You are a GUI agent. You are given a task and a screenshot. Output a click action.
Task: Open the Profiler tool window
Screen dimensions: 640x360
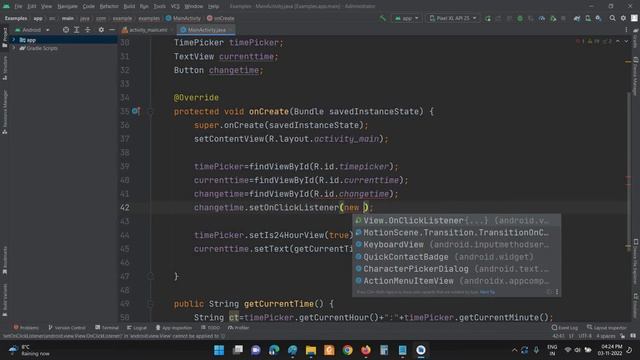click(x=238, y=328)
